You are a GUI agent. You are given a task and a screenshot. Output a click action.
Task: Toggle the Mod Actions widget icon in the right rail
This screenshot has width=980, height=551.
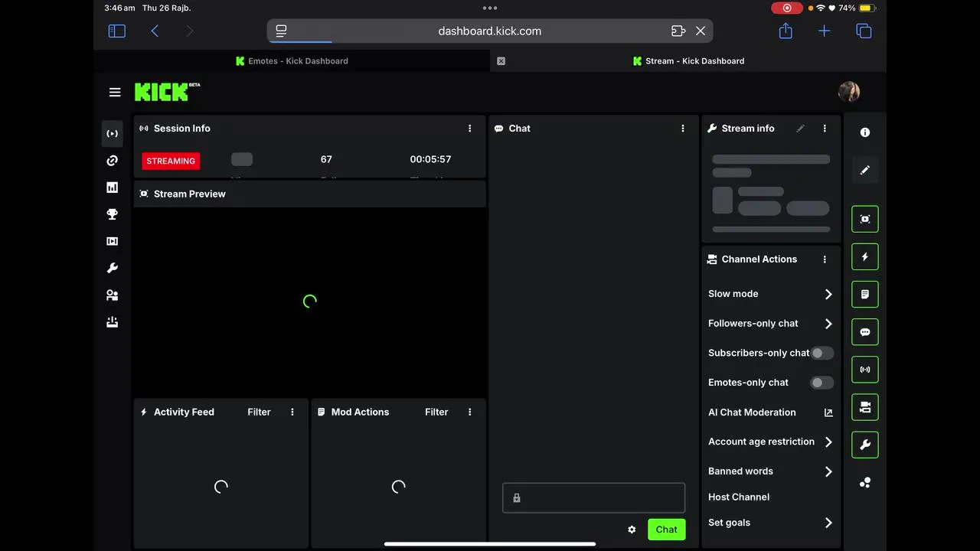(x=865, y=295)
